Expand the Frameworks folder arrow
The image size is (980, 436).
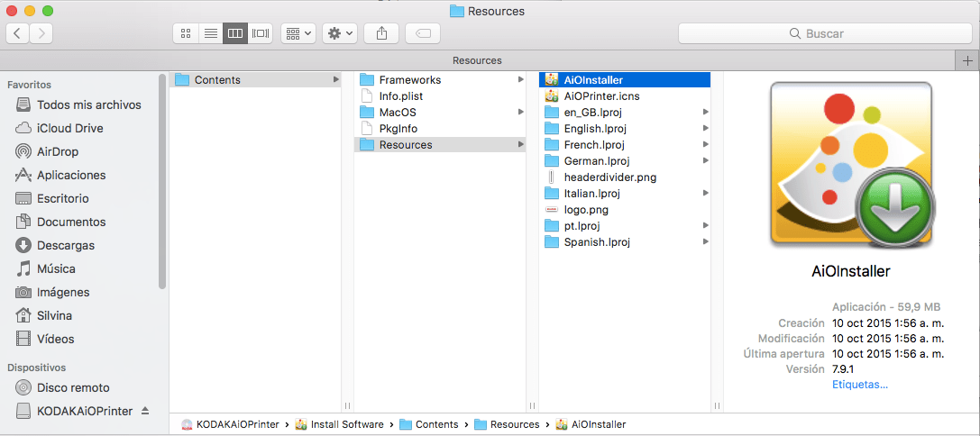(520, 80)
